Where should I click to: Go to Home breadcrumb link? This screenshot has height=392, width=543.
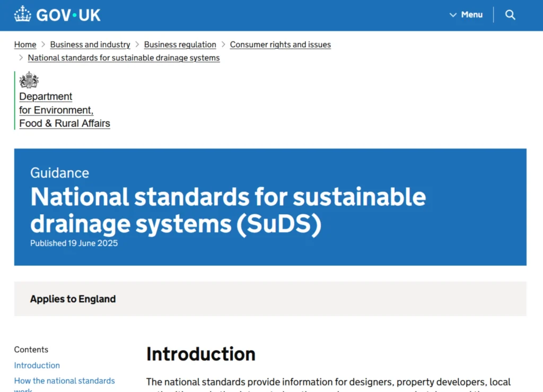pyautogui.click(x=25, y=45)
